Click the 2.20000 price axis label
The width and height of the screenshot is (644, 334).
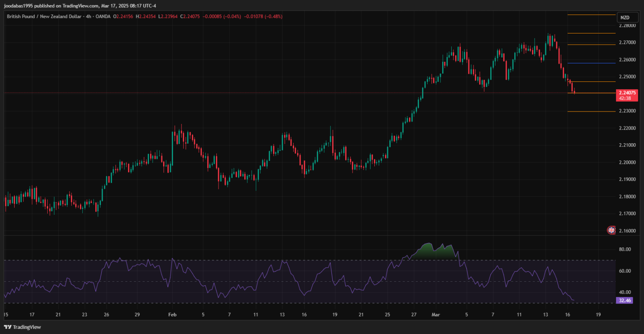627,162
